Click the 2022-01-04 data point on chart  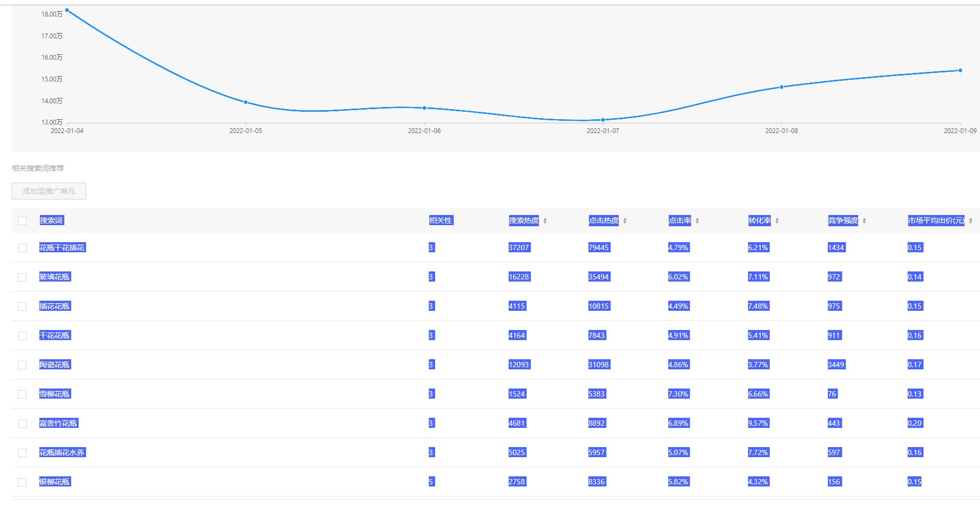(67, 10)
